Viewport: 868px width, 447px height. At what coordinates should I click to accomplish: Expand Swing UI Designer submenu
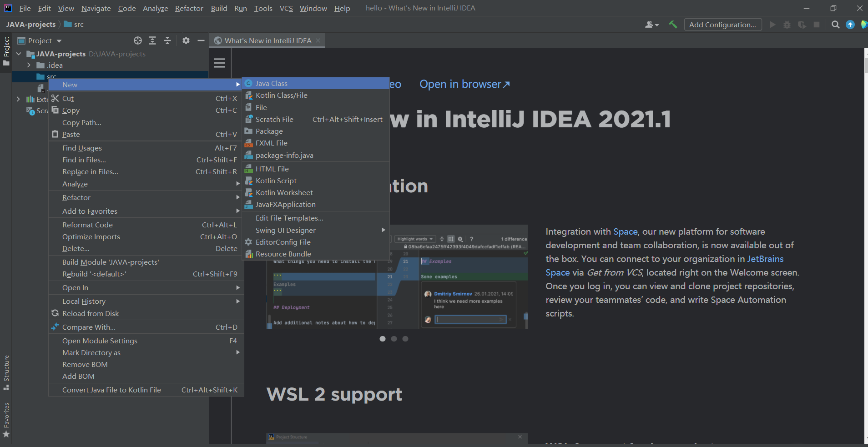316,230
